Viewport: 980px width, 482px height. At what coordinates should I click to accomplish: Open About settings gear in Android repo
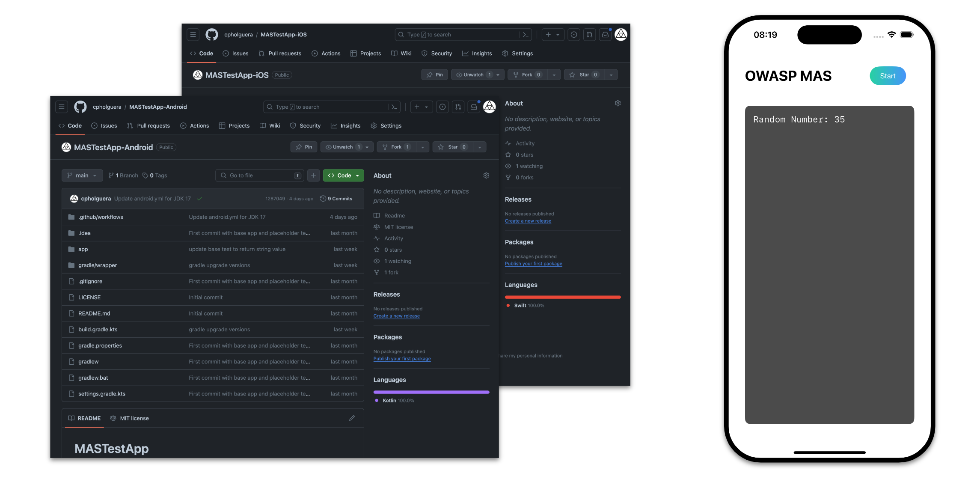(x=486, y=176)
